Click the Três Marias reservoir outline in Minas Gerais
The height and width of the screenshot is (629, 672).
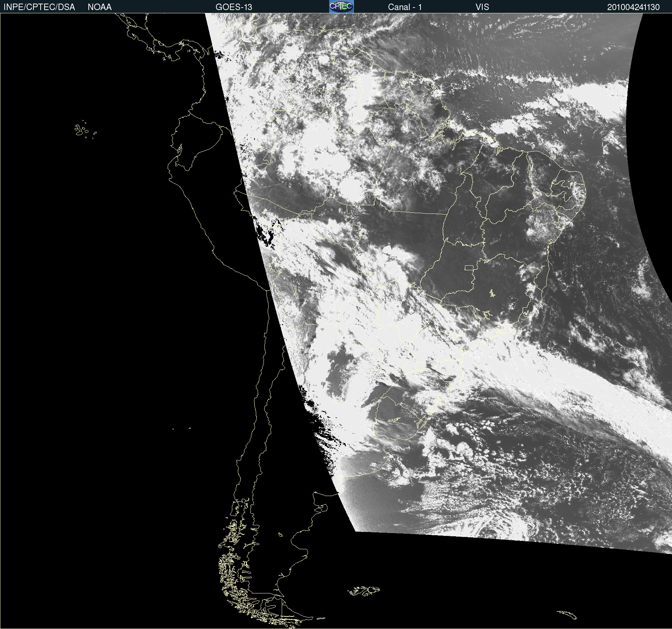[x=492, y=294]
